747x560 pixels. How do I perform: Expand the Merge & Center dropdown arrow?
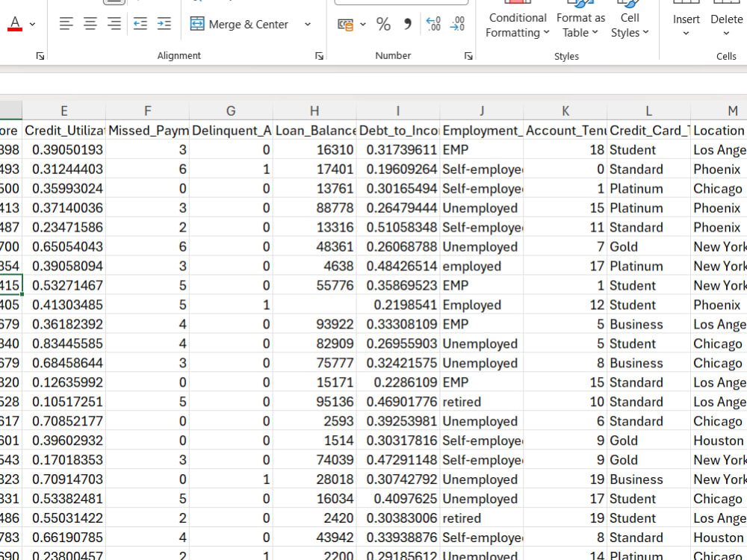click(308, 24)
